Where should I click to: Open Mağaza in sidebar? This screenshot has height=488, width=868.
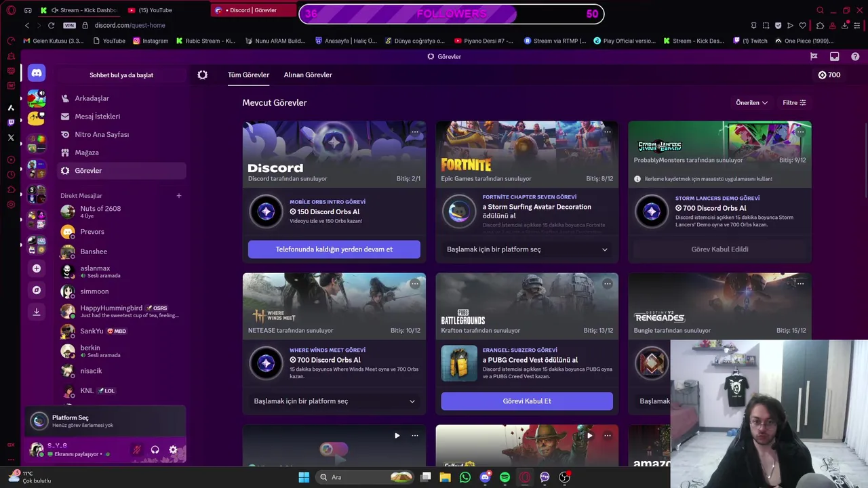click(121, 152)
